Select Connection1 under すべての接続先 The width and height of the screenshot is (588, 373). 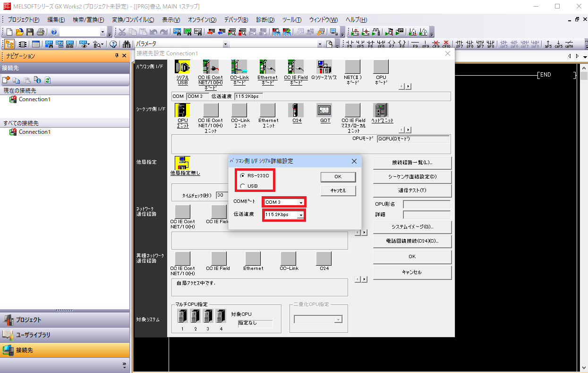tap(34, 132)
